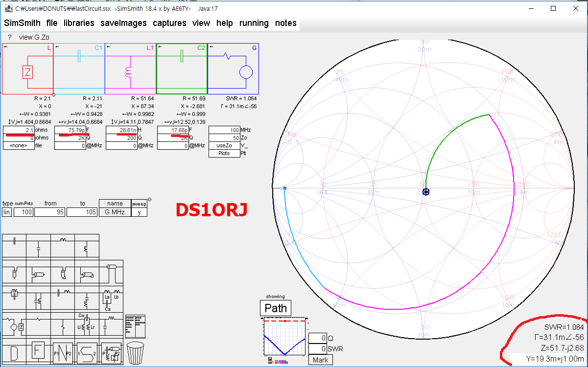Viewport: 588px width, 367px height.
Task: Toggle the small corner flag in block L1
Action: click(x=108, y=46)
